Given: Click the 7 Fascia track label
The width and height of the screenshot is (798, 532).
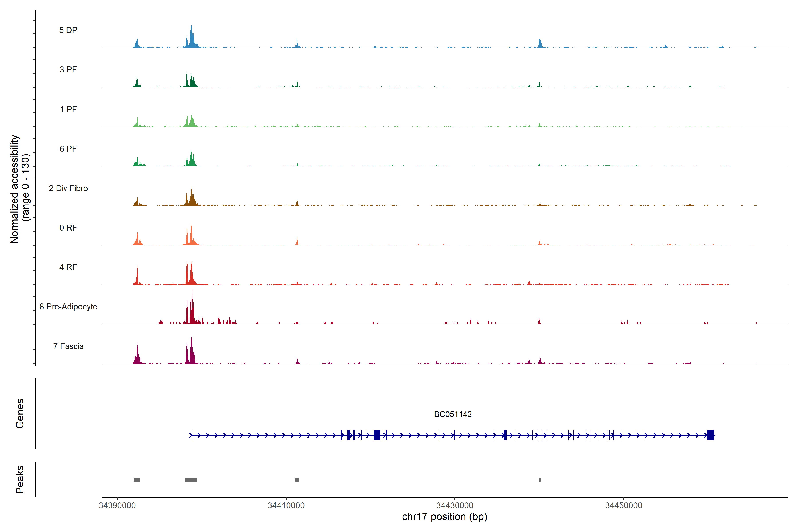Looking at the screenshot, I should click(68, 346).
